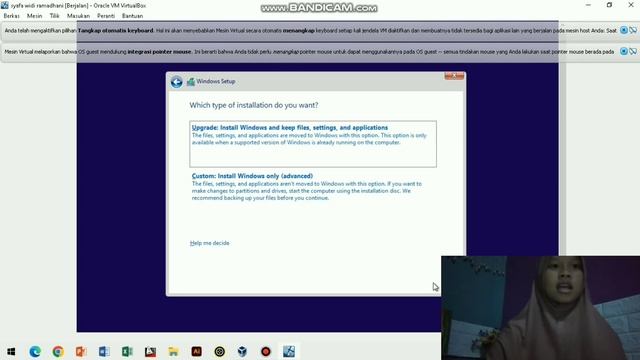The width and height of the screenshot is (640, 360).
Task: Suppress future keyboard capture notifications
Action: [633, 30]
